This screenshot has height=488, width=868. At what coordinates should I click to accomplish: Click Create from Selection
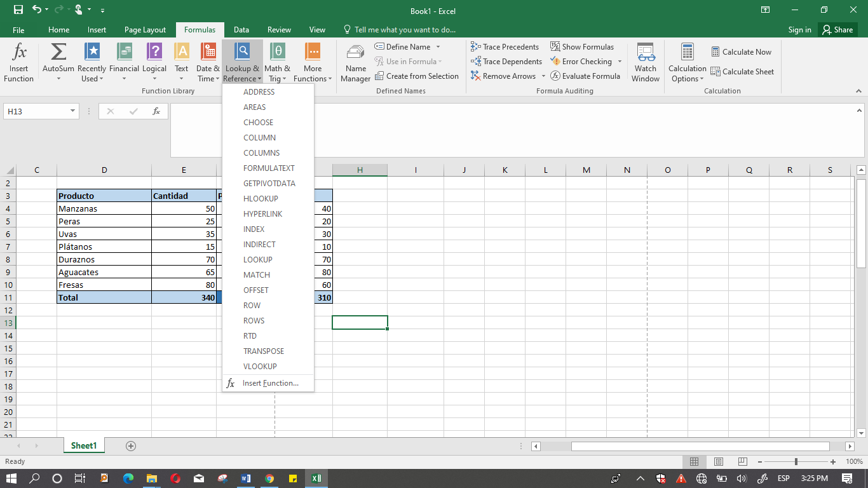[417, 76]
